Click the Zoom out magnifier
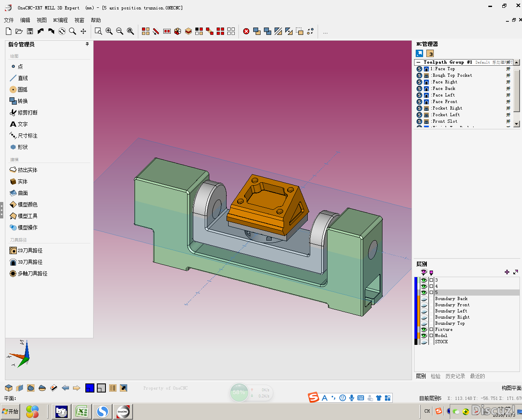 click(120, 31)
